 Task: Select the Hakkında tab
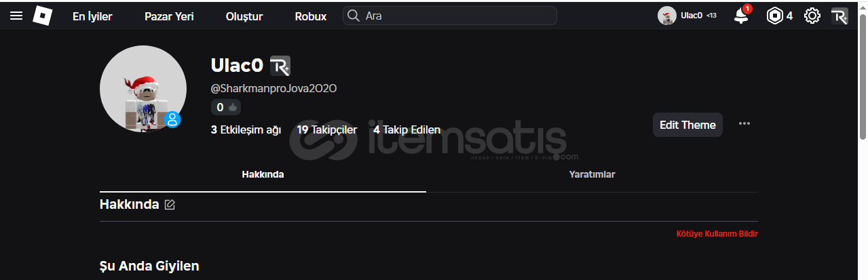[x=263, y=174]
